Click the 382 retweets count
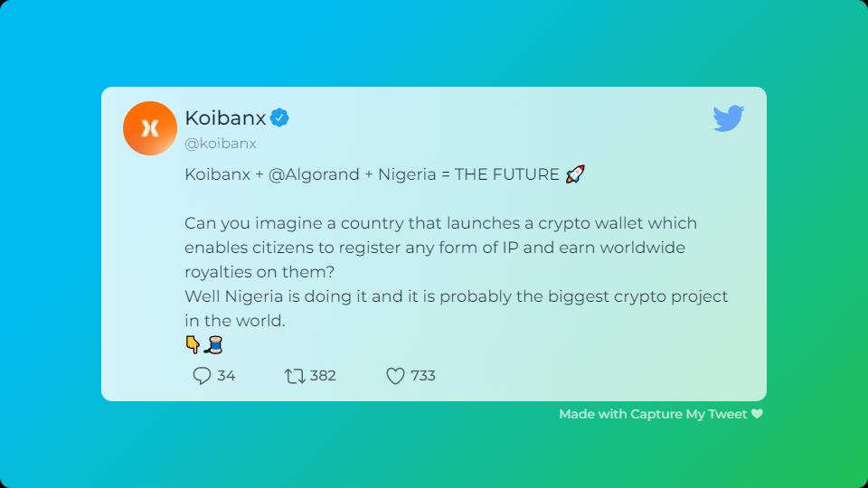The width and height of the screenshot is (868, 488). pos(323,376)
